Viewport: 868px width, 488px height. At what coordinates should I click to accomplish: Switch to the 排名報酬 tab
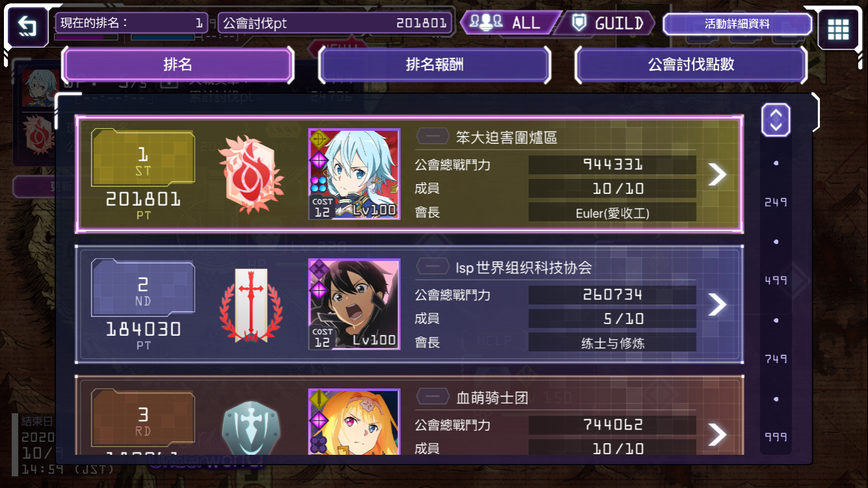[x=434, y=64]
